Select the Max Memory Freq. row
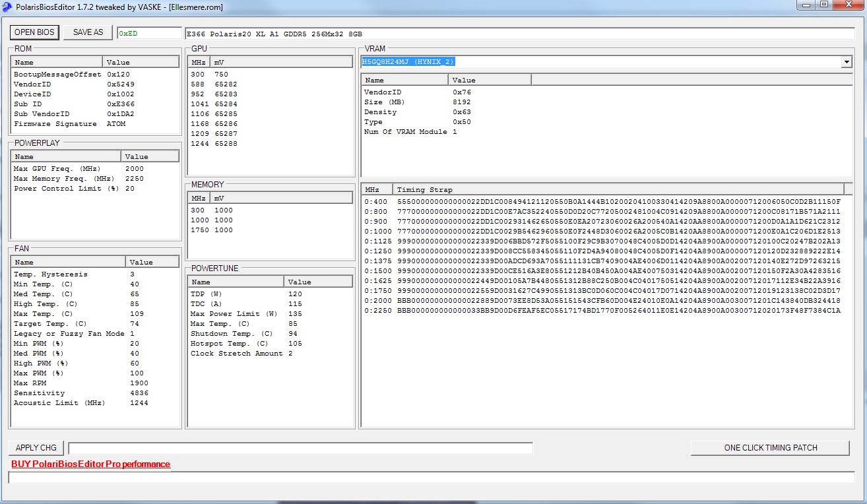867x504 pixels. coord(79,179)
